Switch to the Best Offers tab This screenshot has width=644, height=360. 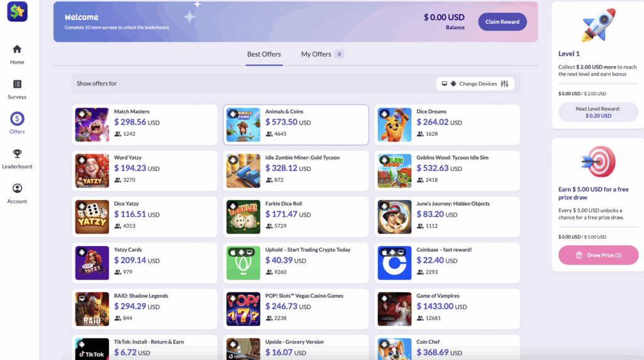click(x=264, y=54)
